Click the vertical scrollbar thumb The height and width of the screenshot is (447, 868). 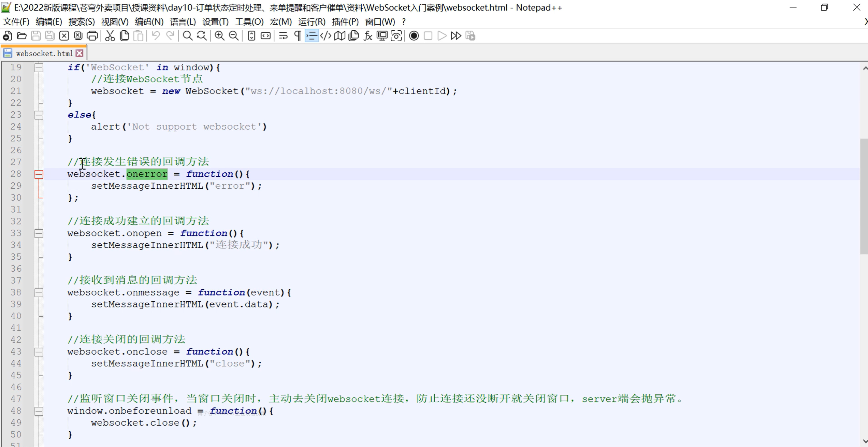pyautogui.click(x=864, y=196)
